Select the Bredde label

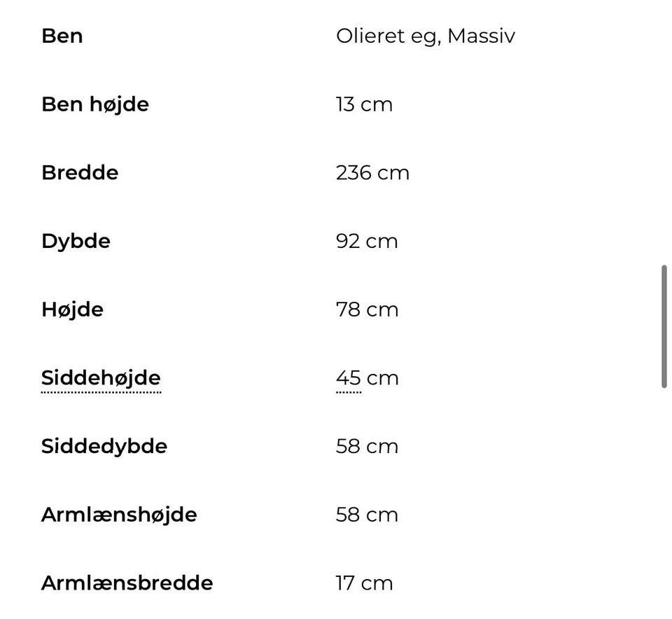[80, 173]
